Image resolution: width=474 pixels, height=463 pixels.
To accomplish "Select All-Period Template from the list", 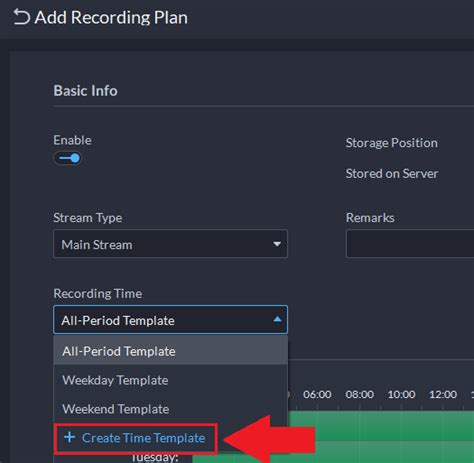I will tap(170, 351).
